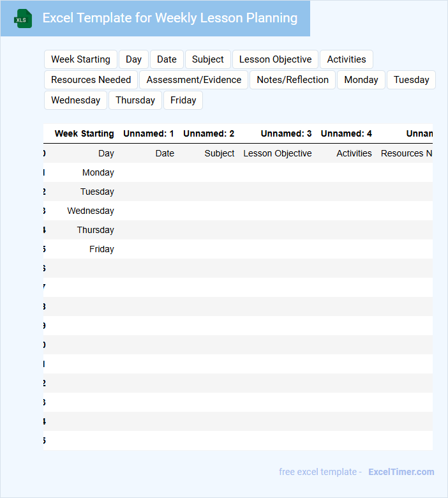
Task: Click the 'Assessment/Evidence' tag
Action: [x=194, y=80]
